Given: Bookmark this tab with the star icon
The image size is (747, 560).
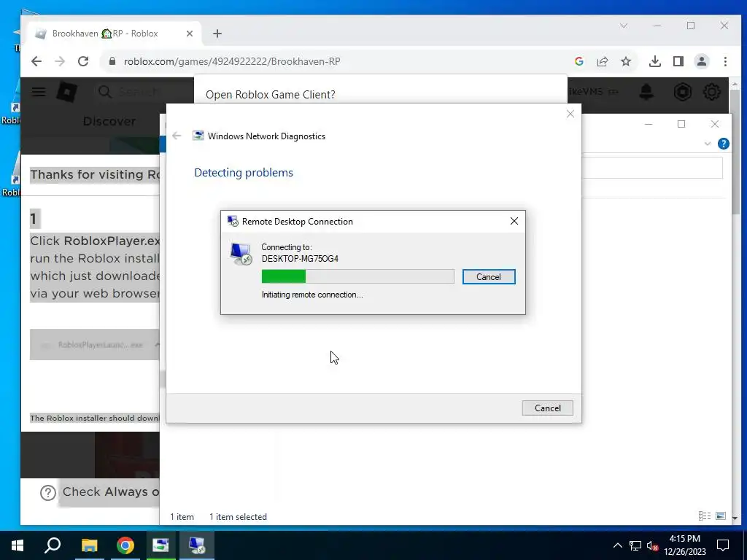Looking at the screenshot, I should point(626,61).
